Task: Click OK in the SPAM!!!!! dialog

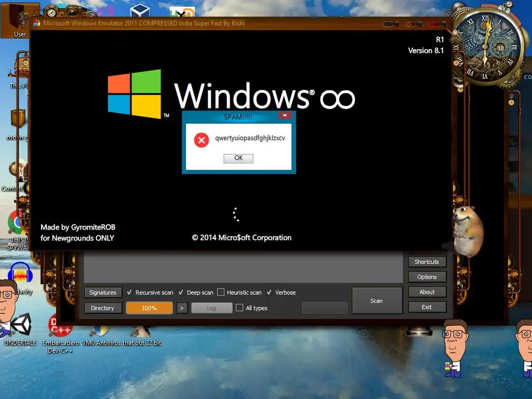Action: click(x=238, y=158)
